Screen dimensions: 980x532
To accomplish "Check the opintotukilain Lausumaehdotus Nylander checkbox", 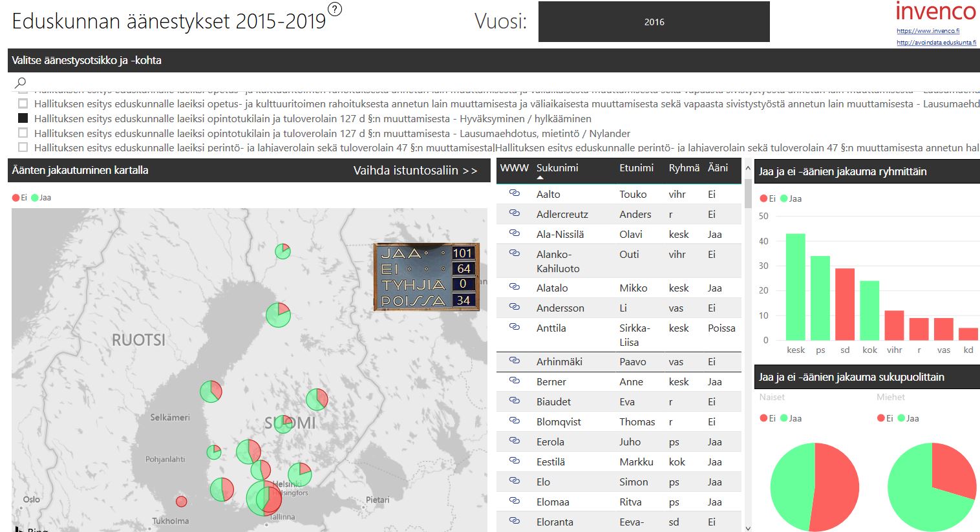I will coord(23,133).
